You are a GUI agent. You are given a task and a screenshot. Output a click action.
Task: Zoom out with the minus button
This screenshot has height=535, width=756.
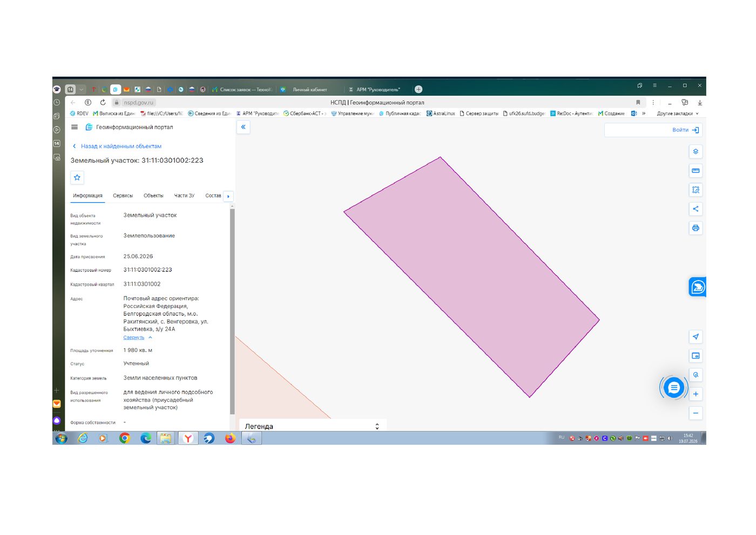696,413
